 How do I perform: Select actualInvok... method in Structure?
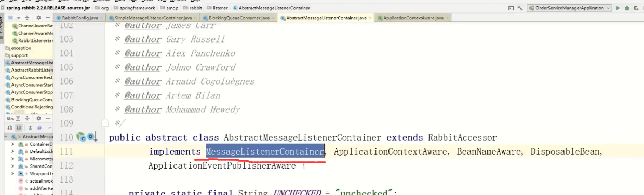coord(35,180)
